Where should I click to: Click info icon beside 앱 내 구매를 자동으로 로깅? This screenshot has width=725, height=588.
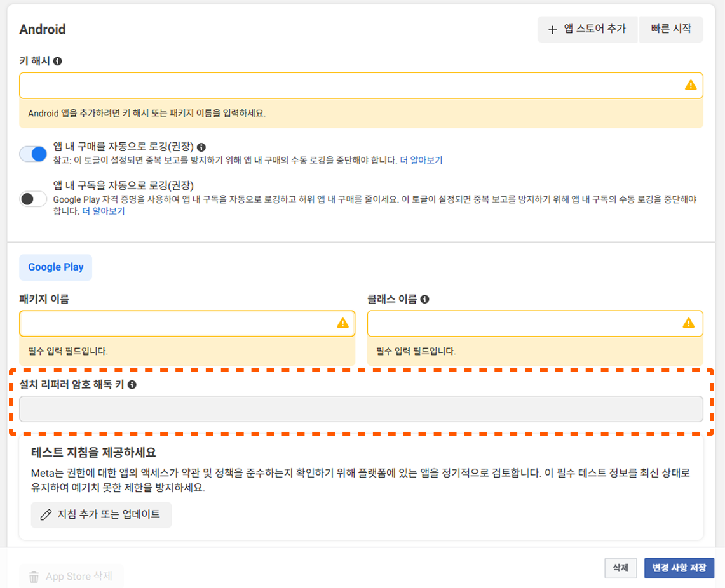pos(201,147)
